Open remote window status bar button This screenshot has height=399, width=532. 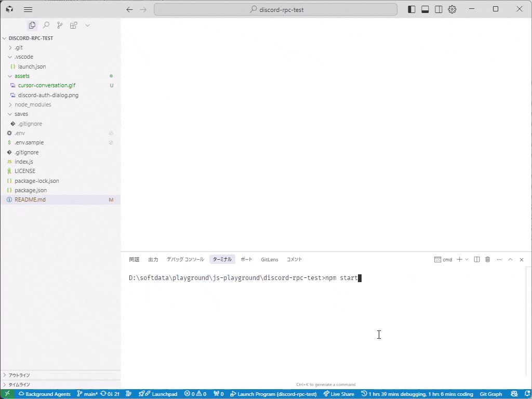(x=7, y=394)
